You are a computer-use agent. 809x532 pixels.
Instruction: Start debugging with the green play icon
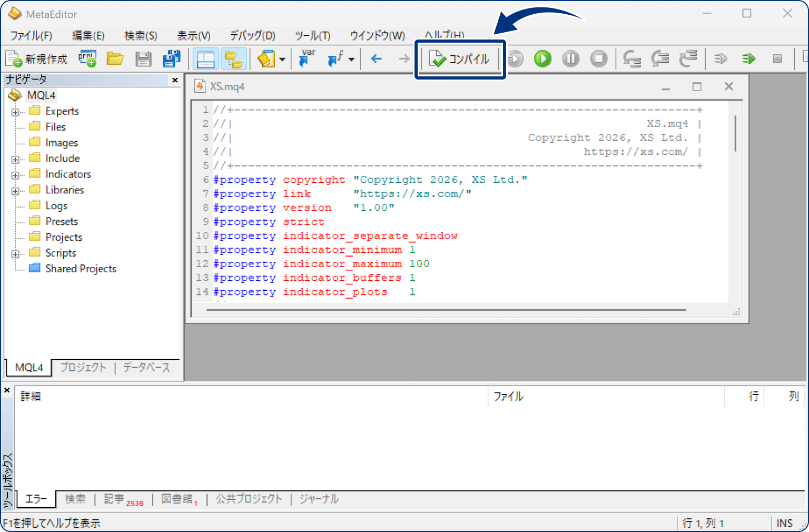(x=542, y=59)
